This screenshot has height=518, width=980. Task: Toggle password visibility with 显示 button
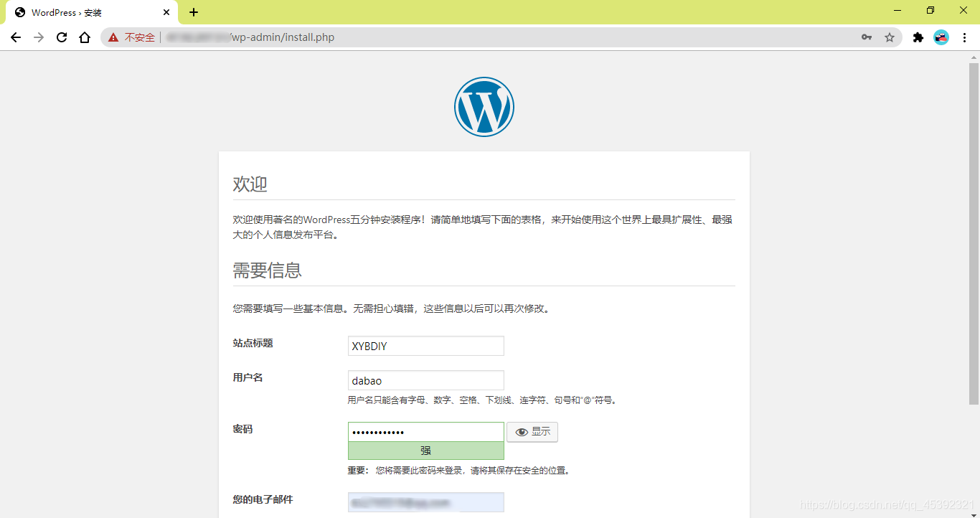(532, 432)
